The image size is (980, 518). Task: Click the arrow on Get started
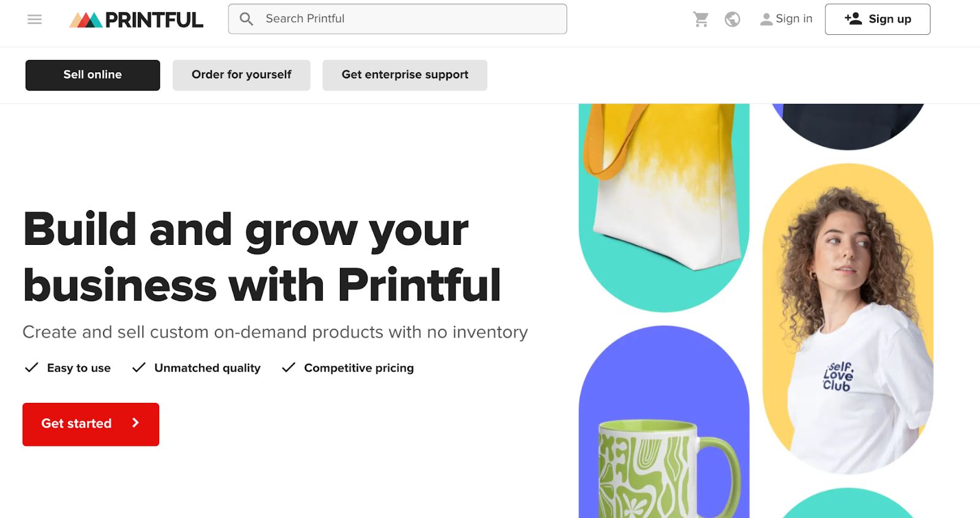click(136, 423)
